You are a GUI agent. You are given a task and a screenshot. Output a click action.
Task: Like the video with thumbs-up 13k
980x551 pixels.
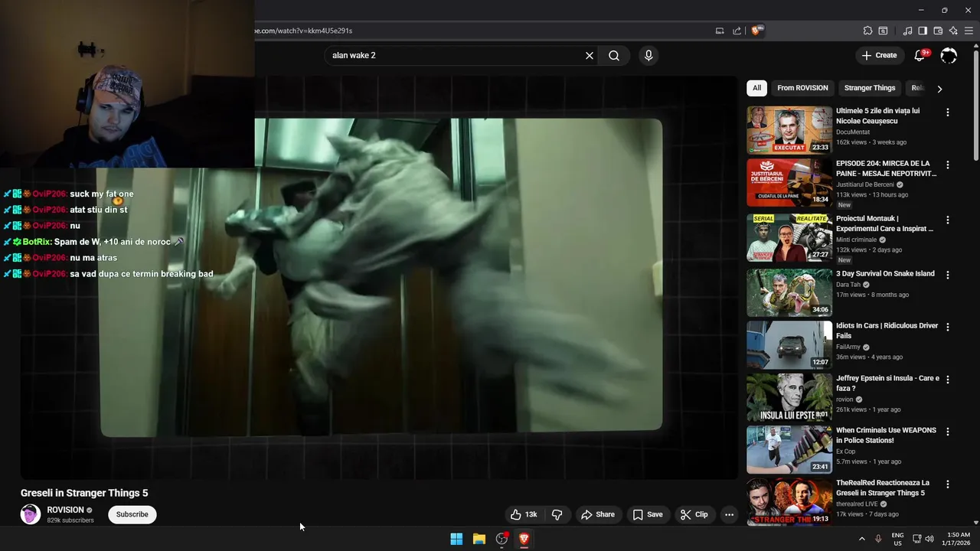pyautogui.click(x=524, y=514)
